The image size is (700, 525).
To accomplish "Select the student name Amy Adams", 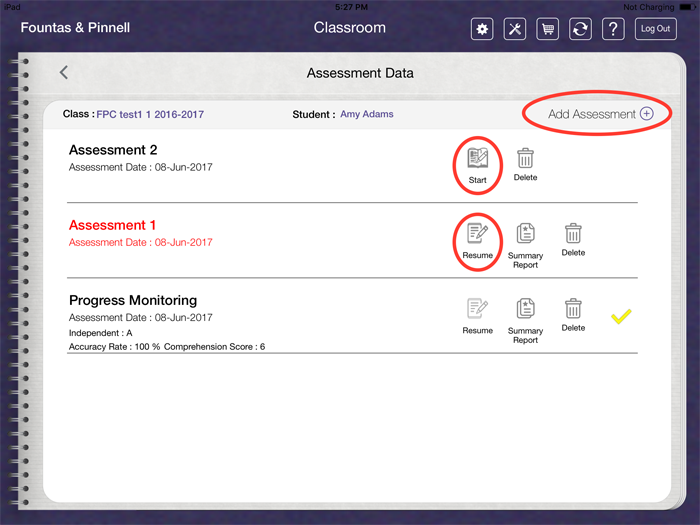I will 366,114.
